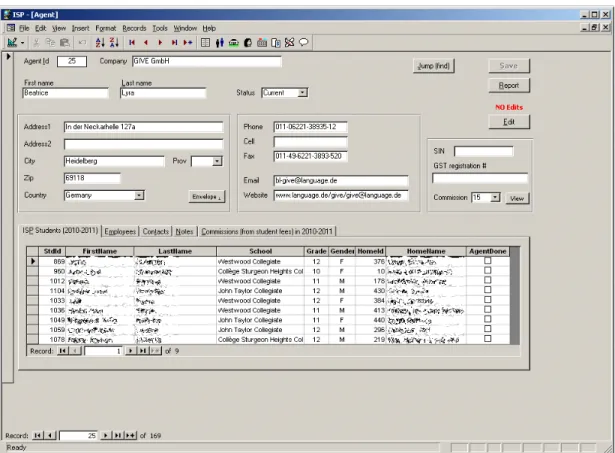The image size is (615, 453).
Task: Open the table grid toolbar icon
Action: (x=205, y=42)
